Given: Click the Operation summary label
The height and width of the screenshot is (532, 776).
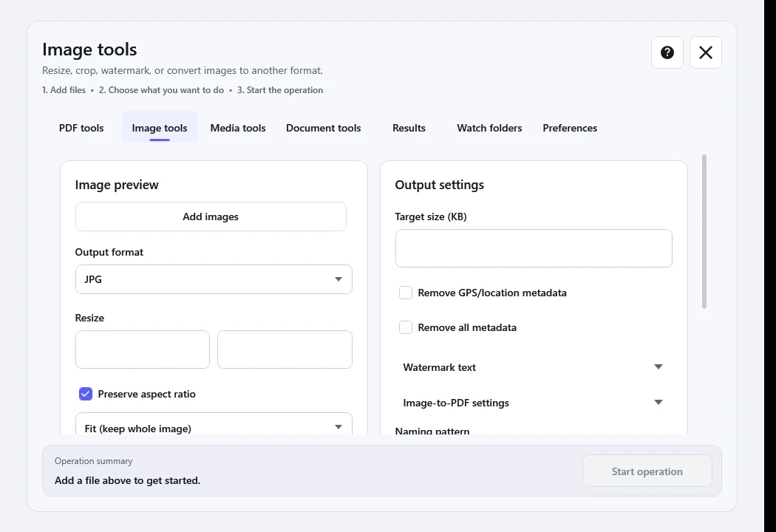Looking at the screenshot, I should click(94, 461).
